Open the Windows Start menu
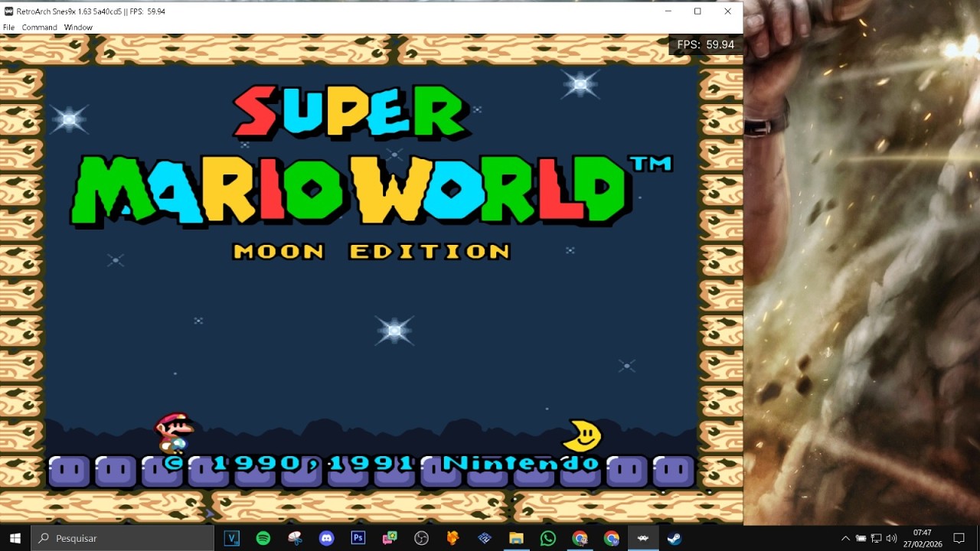 (15, 538)
